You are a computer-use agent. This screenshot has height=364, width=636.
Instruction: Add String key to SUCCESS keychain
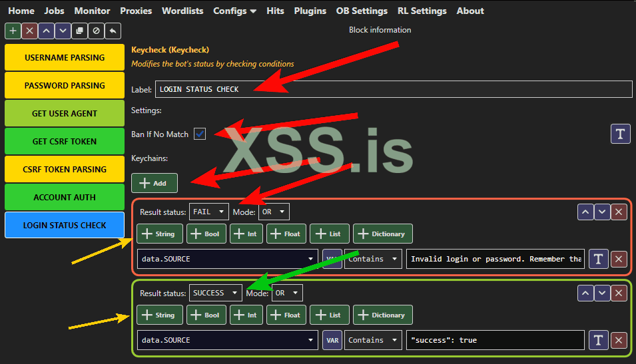160,315
